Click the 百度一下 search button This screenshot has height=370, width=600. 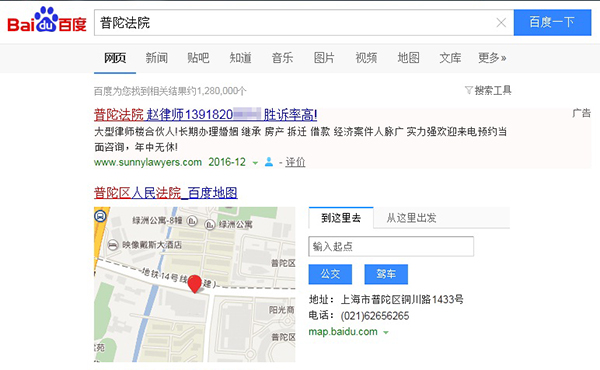tap(552, 22)
